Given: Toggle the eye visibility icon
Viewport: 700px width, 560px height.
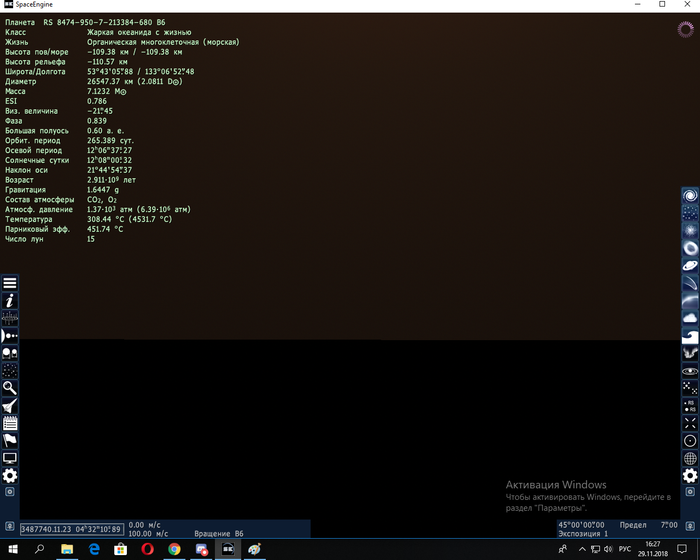Looking at the screenshot, I should [690, 370].
